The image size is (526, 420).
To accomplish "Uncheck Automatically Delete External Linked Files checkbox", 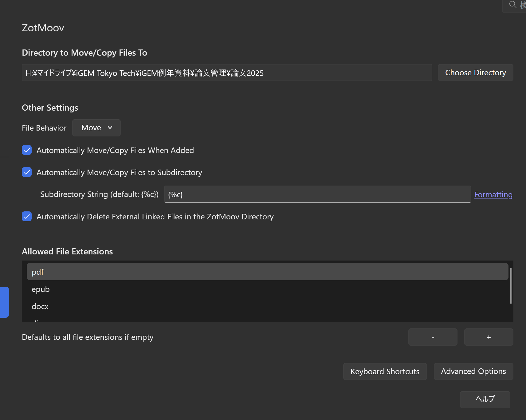I will tap(27, 217).
